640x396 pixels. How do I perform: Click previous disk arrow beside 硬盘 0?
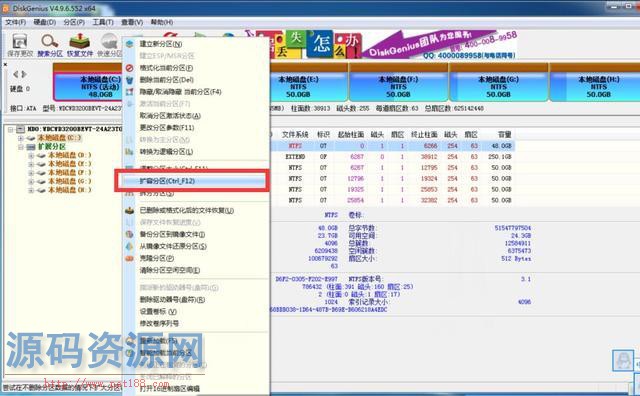coord(16,74)
